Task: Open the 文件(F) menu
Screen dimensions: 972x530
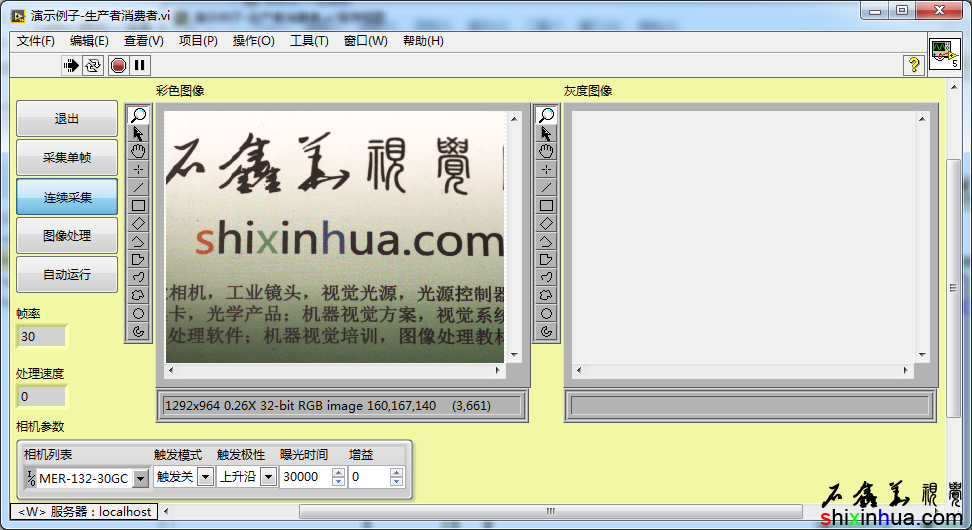Action: coord(36,41)
